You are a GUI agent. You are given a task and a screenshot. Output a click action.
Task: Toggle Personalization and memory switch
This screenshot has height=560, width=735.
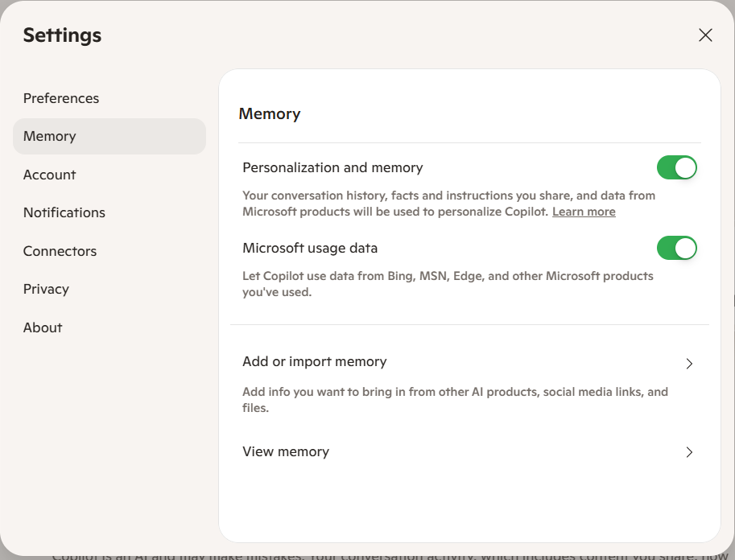(x=676, y=168)
